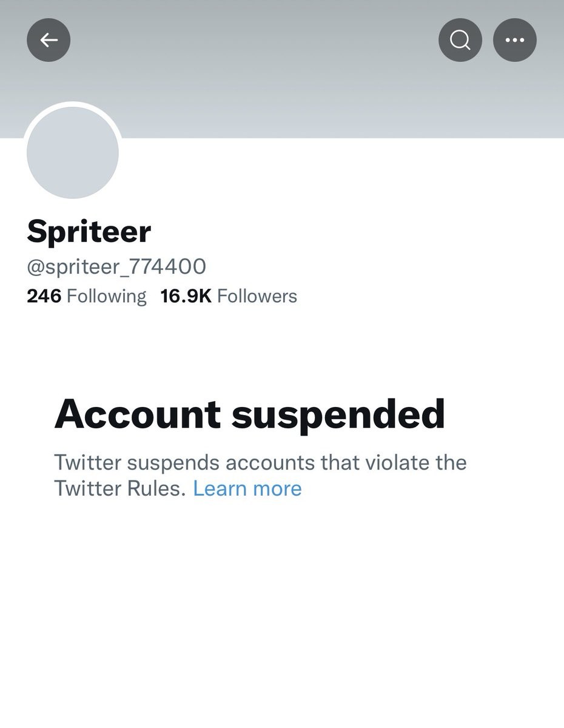Click the "16.9K" followers count number
Viewport: 564px width, 728px height.
tap(186, 296)
